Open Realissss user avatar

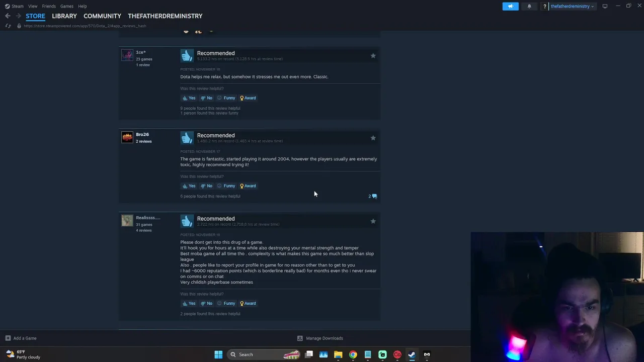pos(127,221)
